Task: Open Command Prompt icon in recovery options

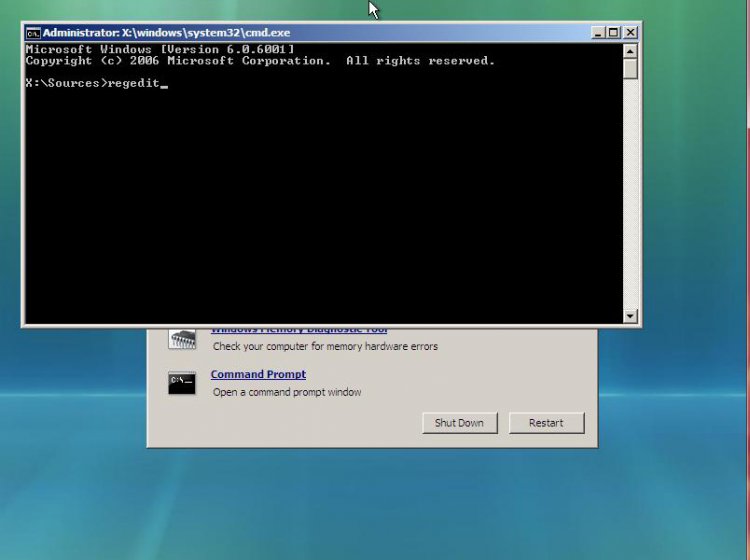Action: [182, 383]
